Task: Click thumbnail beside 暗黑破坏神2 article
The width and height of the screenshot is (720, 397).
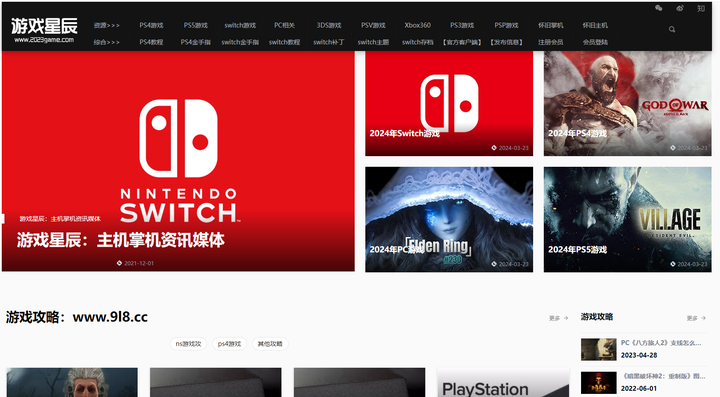Action: (598, 383)
